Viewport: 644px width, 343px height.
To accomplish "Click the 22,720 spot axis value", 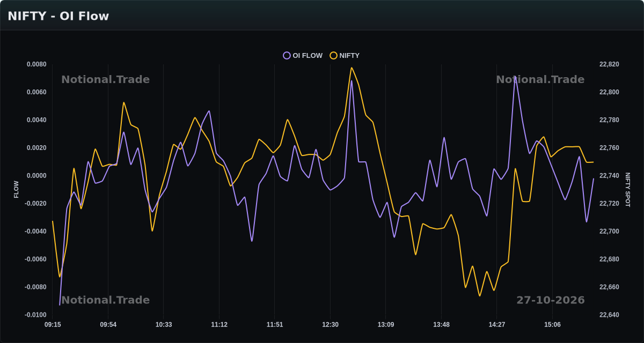I will [x=609, y=204].
